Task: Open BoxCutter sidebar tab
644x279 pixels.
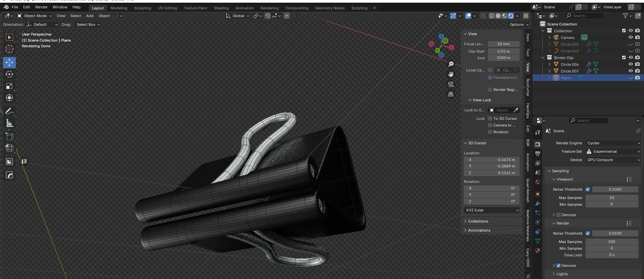Action: (x=528, y=87)
